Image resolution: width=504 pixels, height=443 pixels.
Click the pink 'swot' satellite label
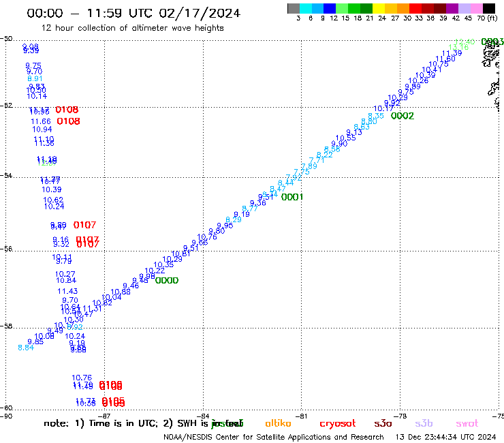click(467, 423)
